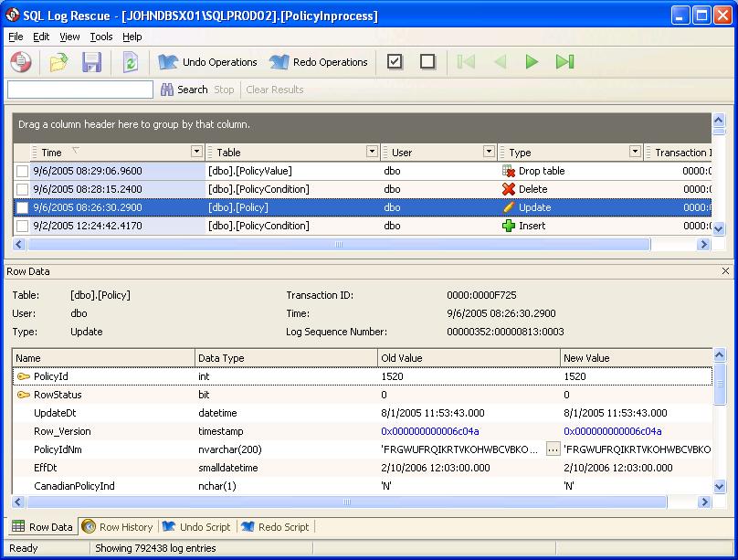Expand the Type column filter dropdown
Screen dimensions: 738x560
point(635,152)
